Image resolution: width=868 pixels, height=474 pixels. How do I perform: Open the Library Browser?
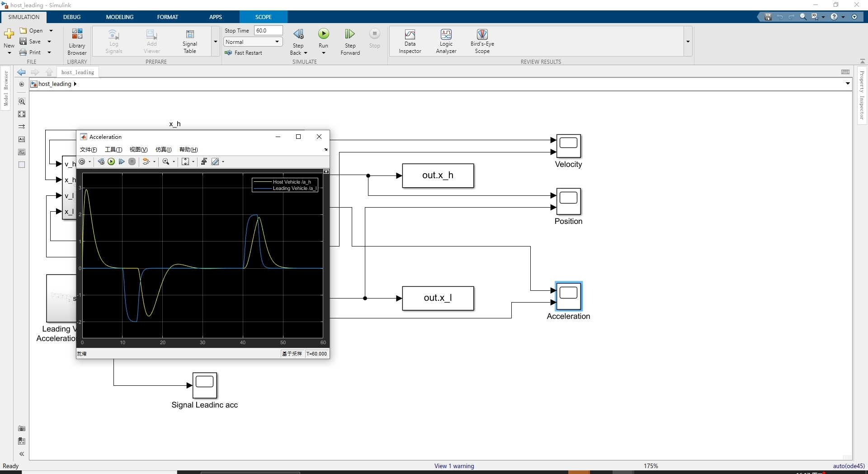(76, 41)
